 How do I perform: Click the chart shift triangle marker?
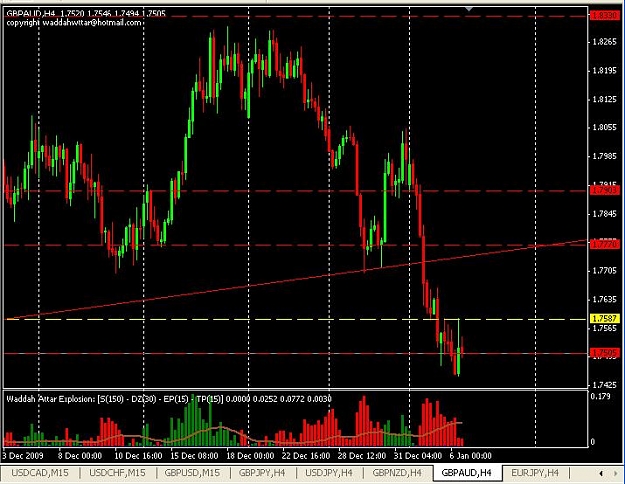tap(469, 9)
